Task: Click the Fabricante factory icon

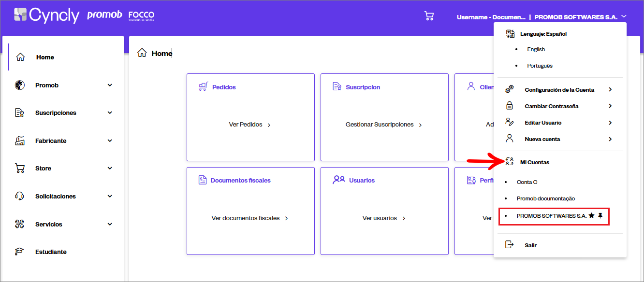Action: click(20, 141)
